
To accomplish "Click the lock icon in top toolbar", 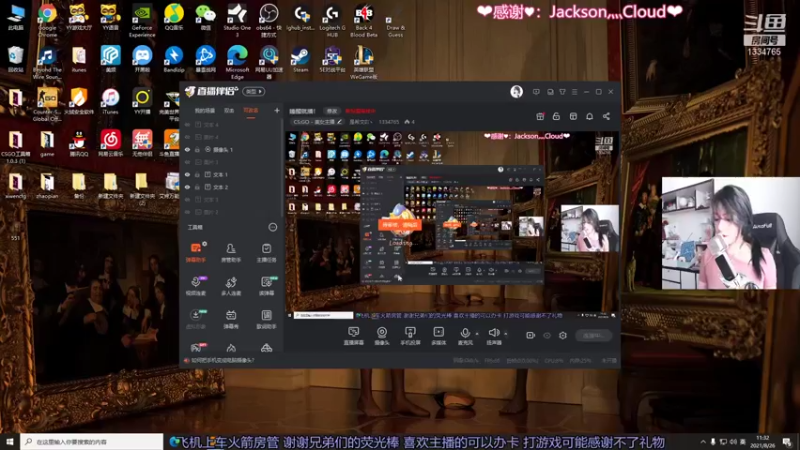I will tap(556, 116).
